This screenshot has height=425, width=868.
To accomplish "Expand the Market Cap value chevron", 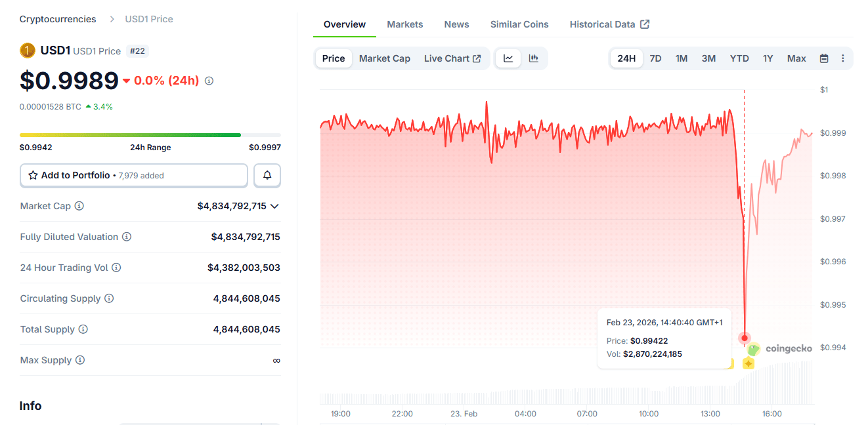I will click(274, 206).
